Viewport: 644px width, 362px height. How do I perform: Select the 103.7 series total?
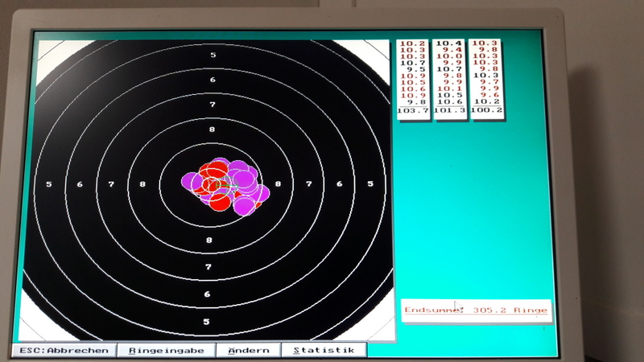pos(413,110)
